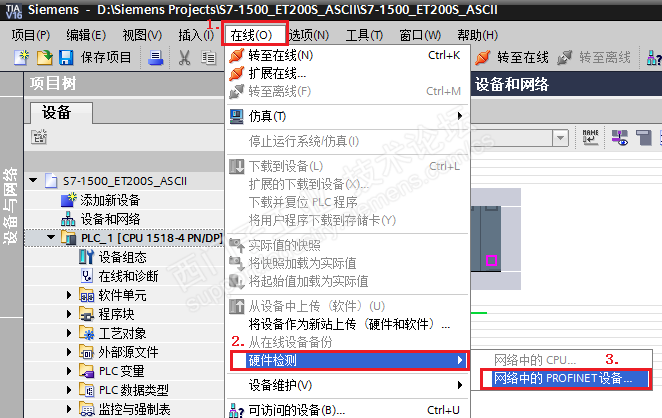Collapse the PLC_1 CPU 1518-4 PN/DP node
662x418 pixels.
[x=51, y=237]
